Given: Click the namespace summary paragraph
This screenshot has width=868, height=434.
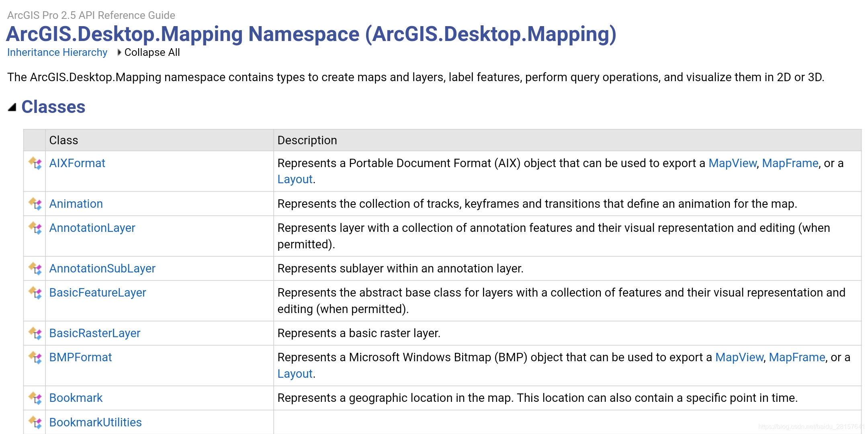Looking at the screenshot, I should 416,77.
